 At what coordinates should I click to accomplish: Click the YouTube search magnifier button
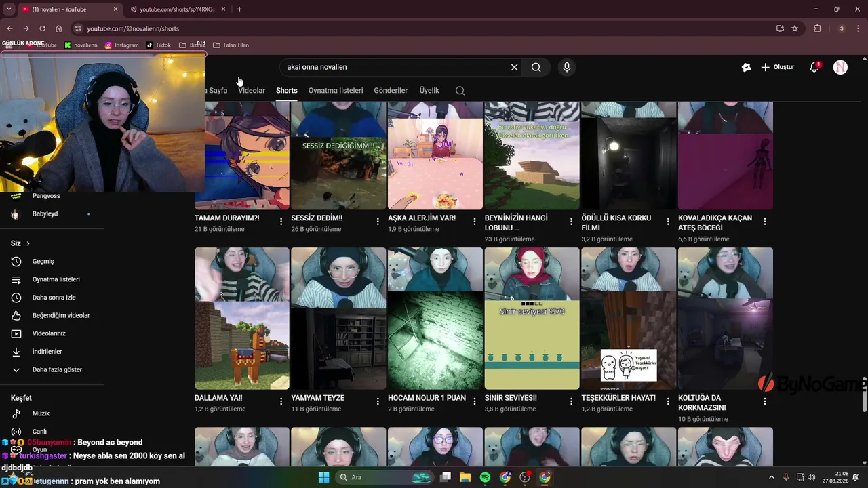pos(536,67)
